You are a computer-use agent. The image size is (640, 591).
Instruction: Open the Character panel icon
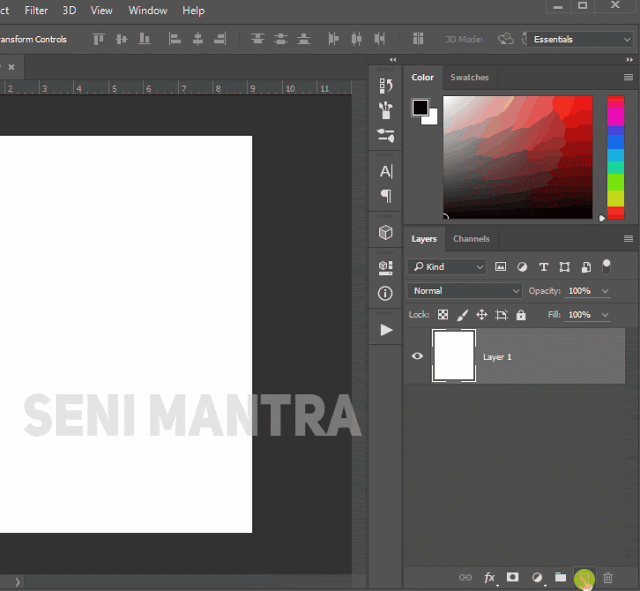(385, 171)
